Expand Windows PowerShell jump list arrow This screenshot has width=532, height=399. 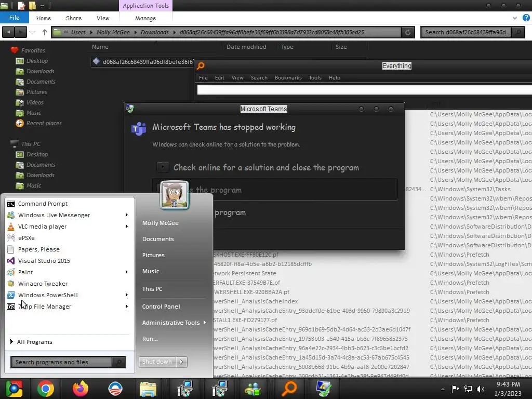tap(127, 295)
